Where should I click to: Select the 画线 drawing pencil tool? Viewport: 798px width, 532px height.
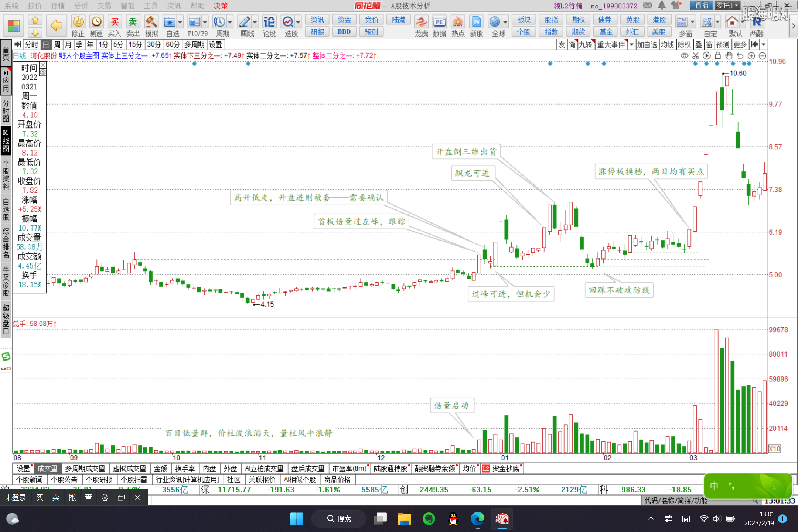coord(244,22)
